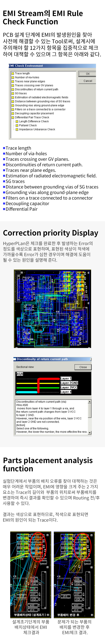Click the Impedance Unbarance Check icon
105x644 pixels.
(x=17, y=129)
